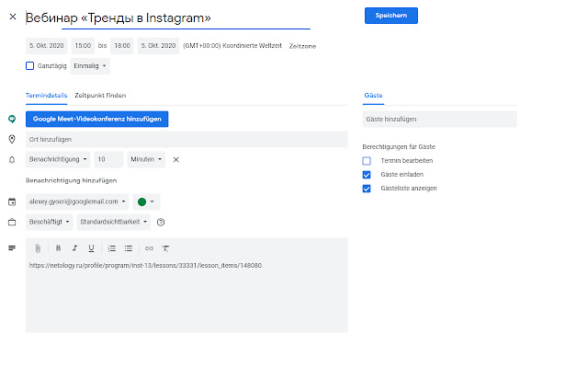Apply underline formatting in the description

click(91, 248)
